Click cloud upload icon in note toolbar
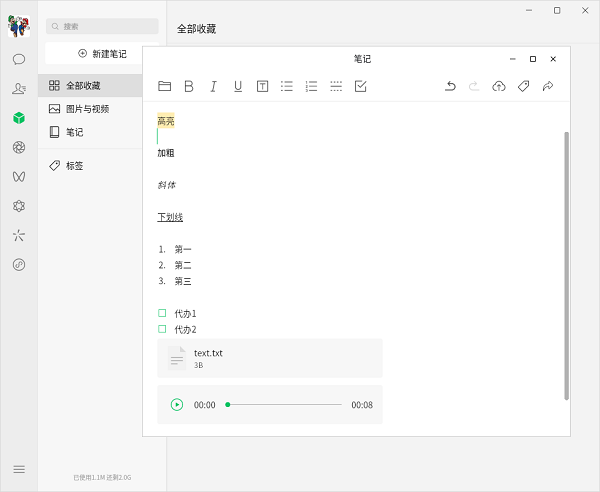This screenshot has height=492, width=600. [x=499, y=86]
